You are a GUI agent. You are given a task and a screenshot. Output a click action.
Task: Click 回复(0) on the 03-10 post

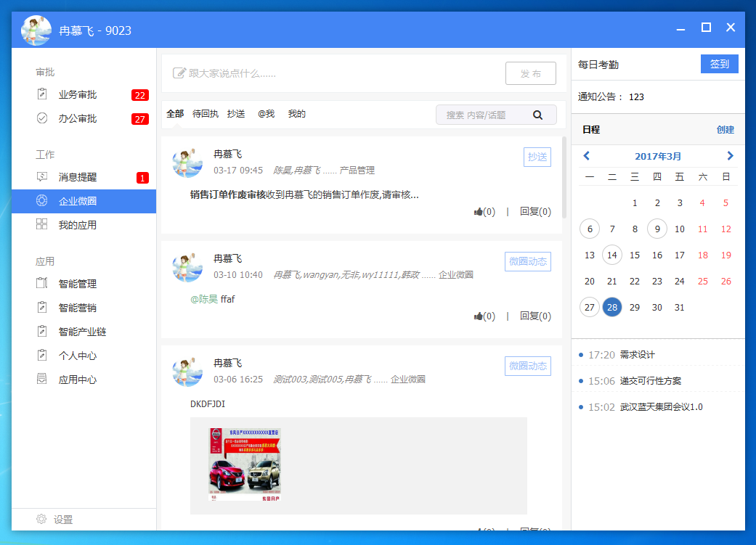click(535, 316)
